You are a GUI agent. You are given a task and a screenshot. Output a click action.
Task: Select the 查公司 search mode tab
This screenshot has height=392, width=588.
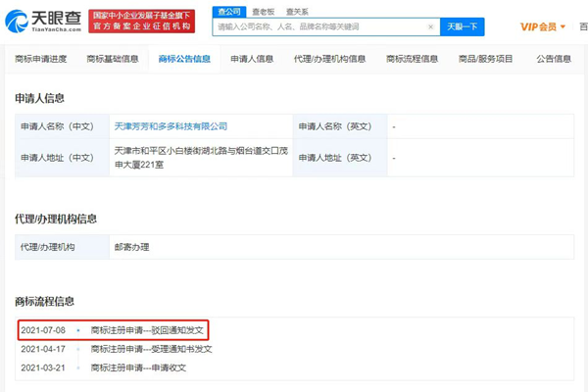(227, 11)
